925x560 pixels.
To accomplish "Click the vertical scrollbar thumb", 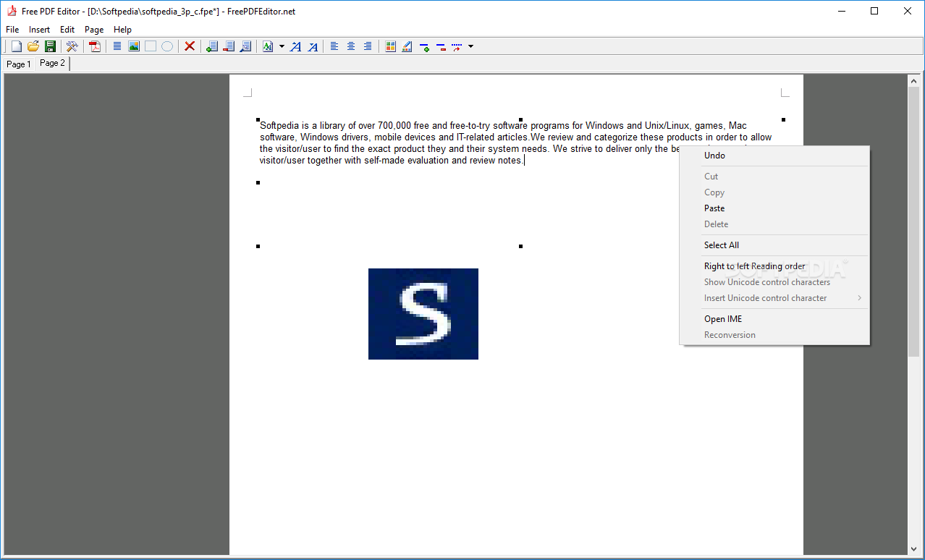I will coord(913,221).
